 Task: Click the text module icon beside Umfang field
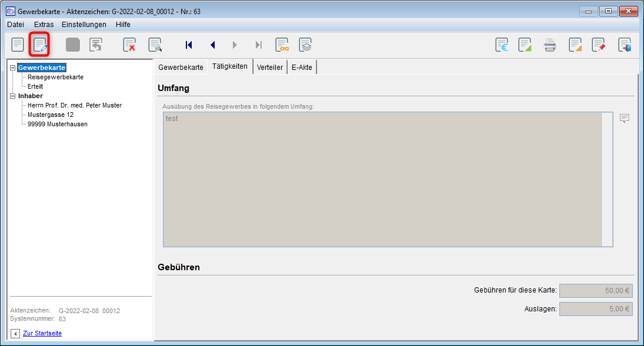pyautogui.click(x=625, y=119)
